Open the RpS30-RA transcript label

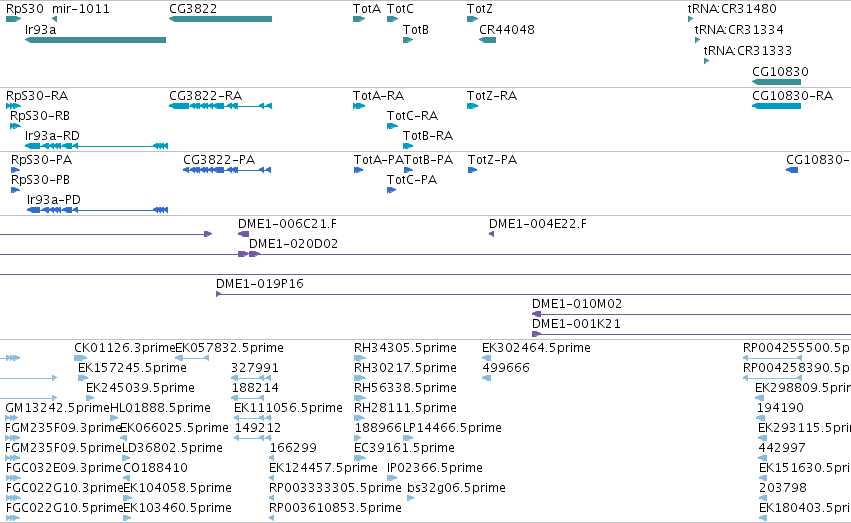click(37, 96)
